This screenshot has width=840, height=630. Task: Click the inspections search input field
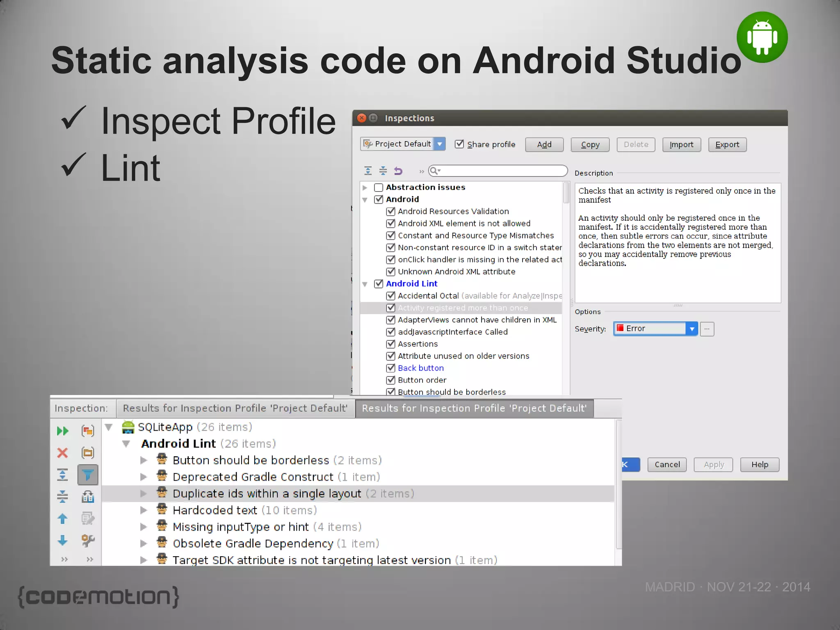pyautogui.click(x=498, y=171)
